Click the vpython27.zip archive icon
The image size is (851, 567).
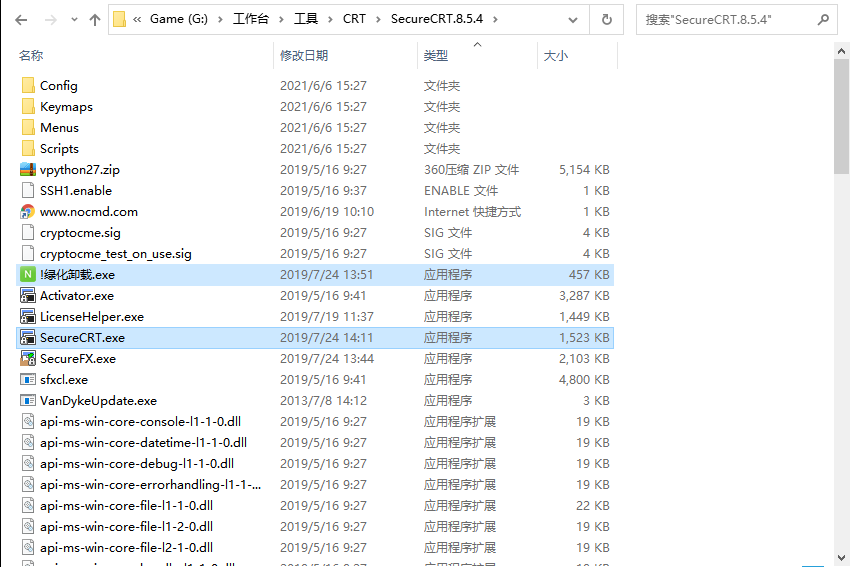(28, 170)
